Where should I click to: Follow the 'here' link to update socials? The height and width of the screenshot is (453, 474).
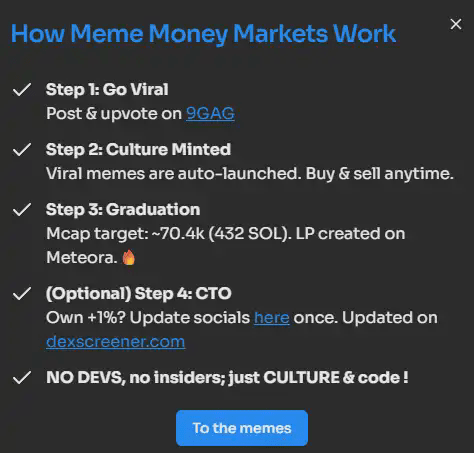coord(272,318)
